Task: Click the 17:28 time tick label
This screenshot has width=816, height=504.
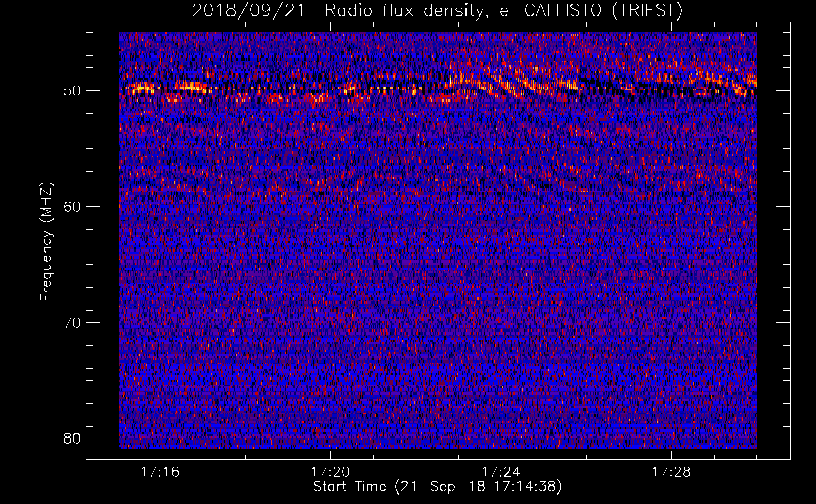Action: click(x=672, y=472)
